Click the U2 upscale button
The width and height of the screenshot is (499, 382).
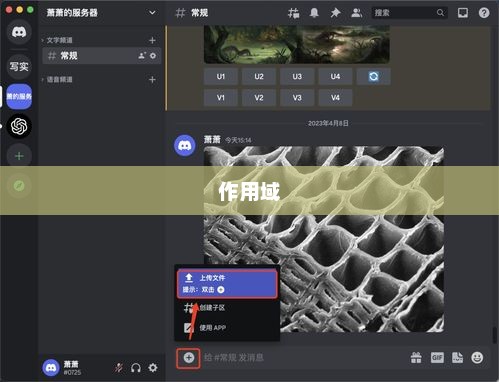click(x=259, y=77)
